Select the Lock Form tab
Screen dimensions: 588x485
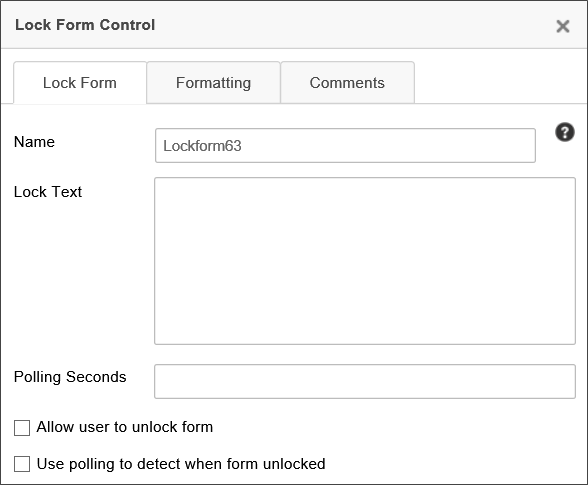point(80,83)
